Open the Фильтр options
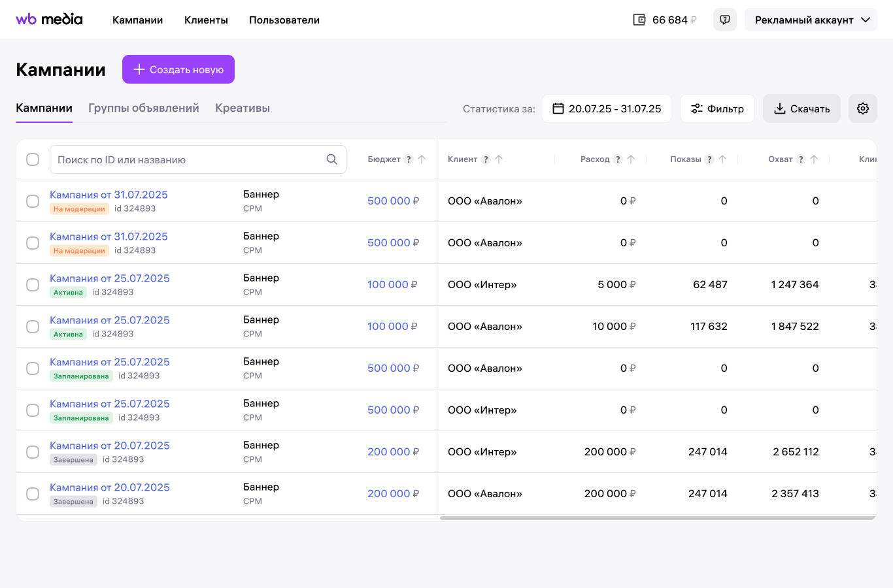The image size is (893, 588). click(x=717, y=108)
